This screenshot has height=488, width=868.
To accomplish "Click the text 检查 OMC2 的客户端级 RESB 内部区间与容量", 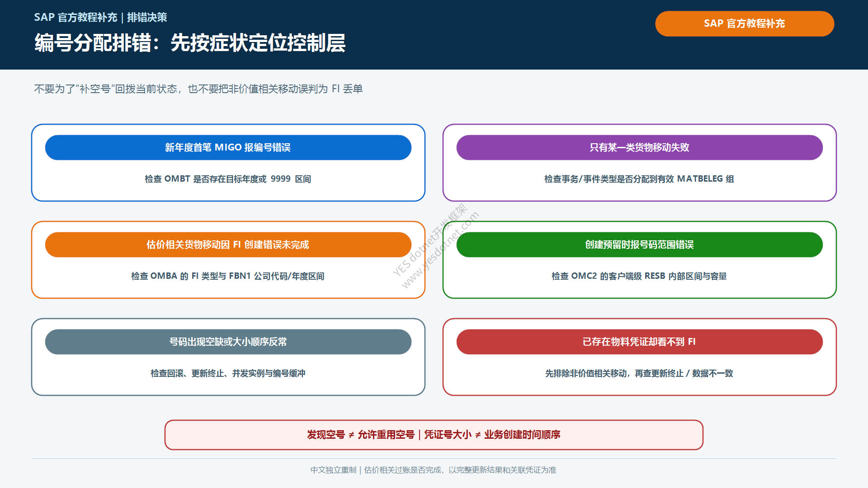I will click(x=639, y=276).
